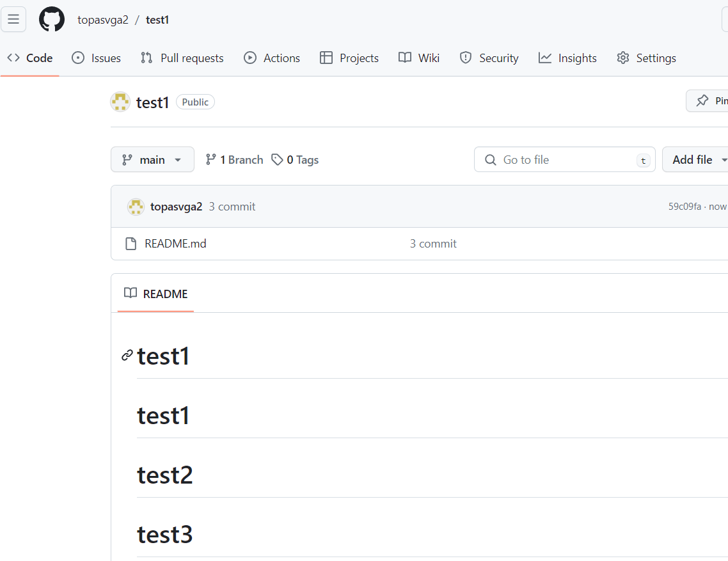Click the test1 repository avatar icon
Image resolution: width=728 pixels, height=561 pixels.
tap(120, 102)
